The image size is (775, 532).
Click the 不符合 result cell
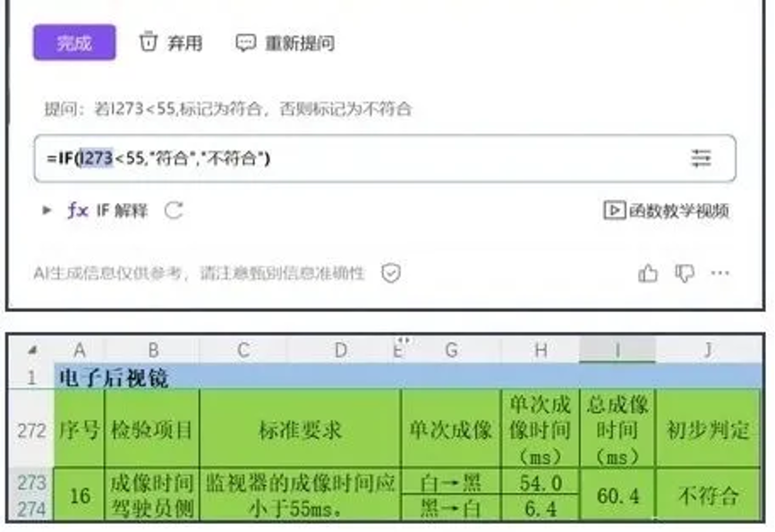coord(708,495)
